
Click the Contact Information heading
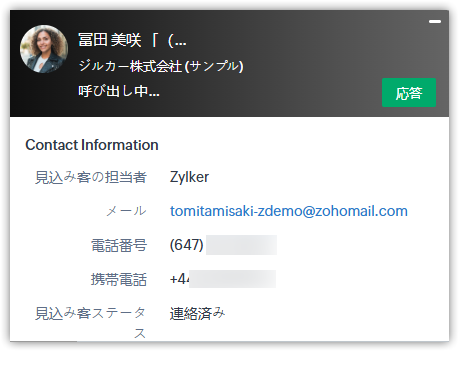click(92, 145)
